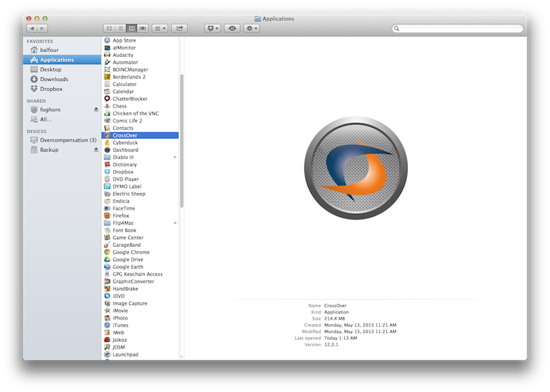The width and height of the screenshot is (550, 392).
Task: Open balfour home folder in sidebar
Action: pyautogui.click(x=49, y=49)
